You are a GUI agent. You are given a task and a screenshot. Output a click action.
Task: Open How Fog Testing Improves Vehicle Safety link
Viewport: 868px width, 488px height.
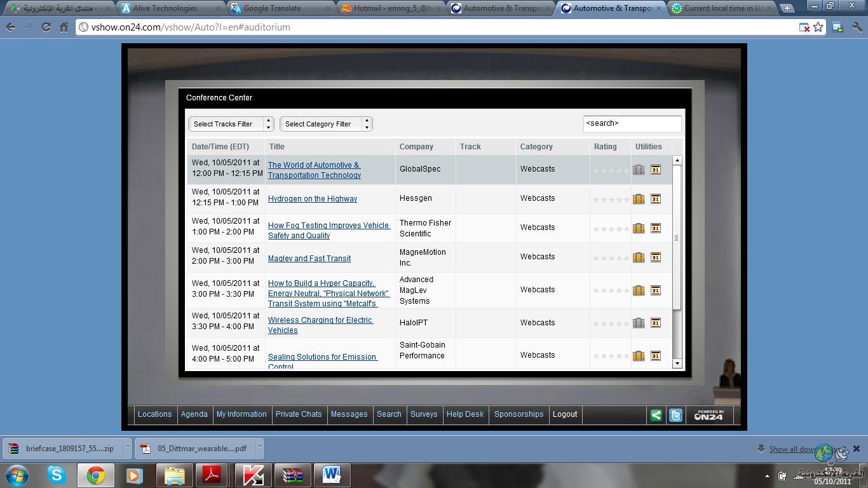coord(329,231)
